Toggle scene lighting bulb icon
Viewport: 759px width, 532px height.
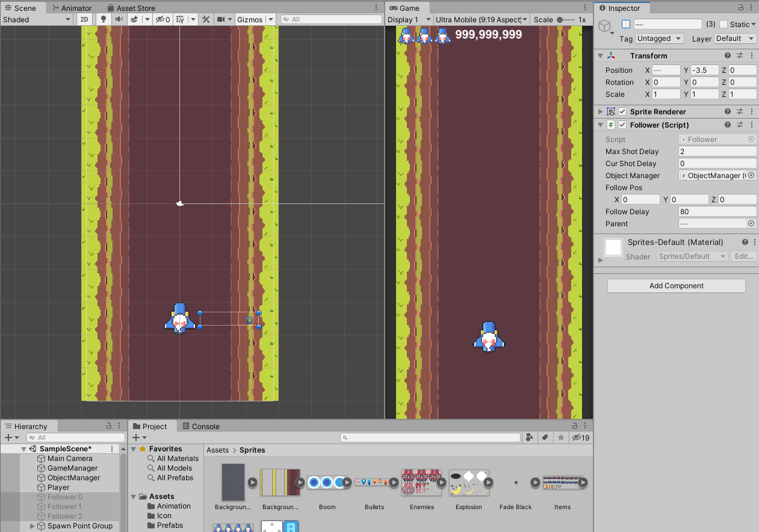click(103, 19)
